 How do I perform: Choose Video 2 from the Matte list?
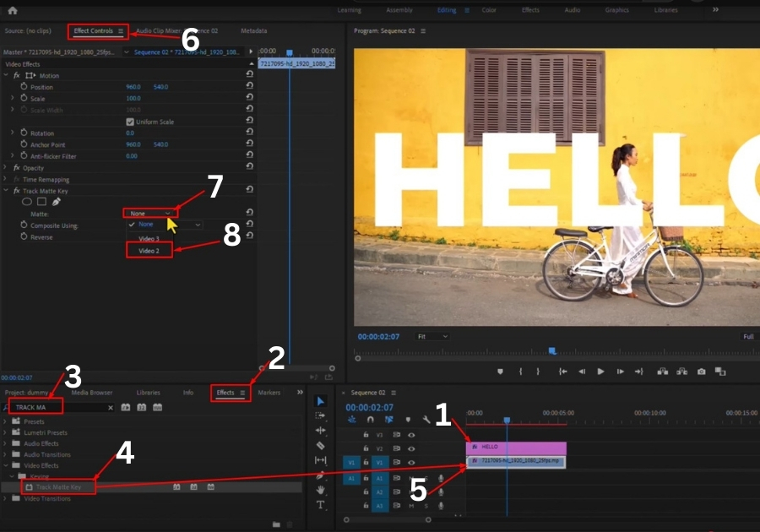[149, 251]
